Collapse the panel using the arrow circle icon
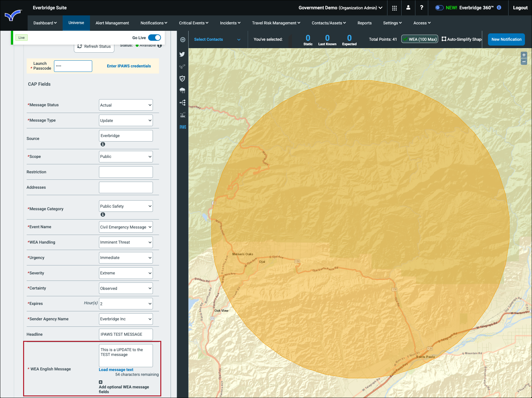 tap(183, 39)
